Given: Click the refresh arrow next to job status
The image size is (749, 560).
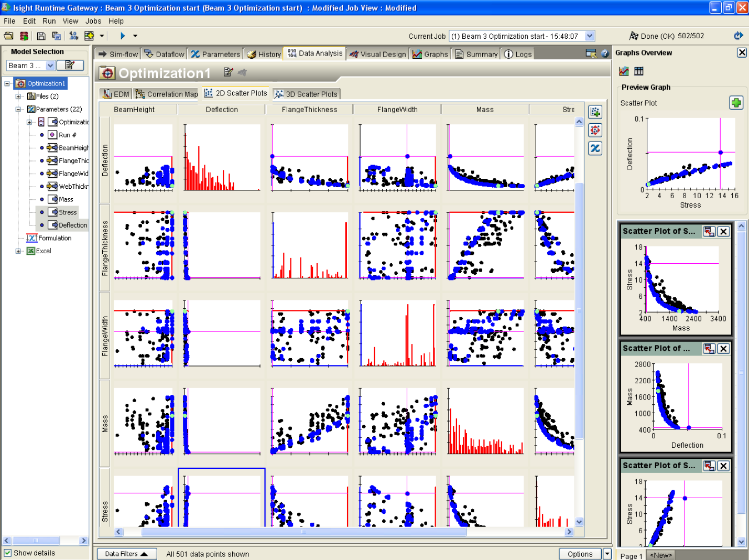Looking at the screenshot, I should [739, 36].
